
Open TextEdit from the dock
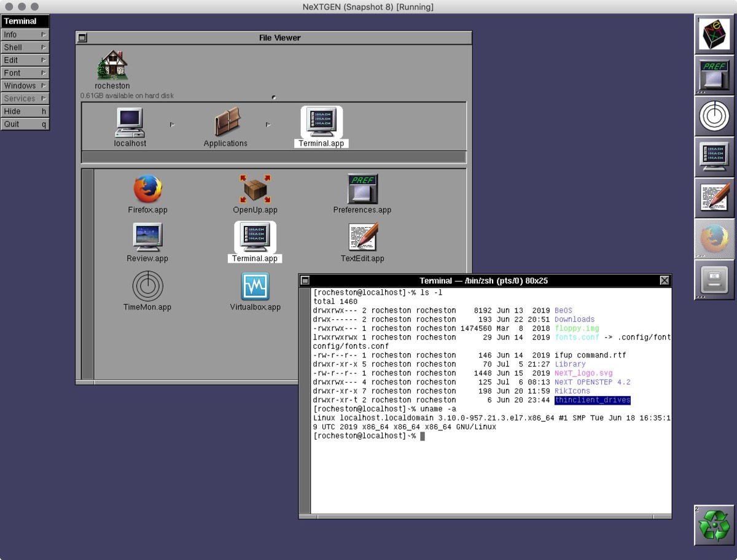click(x=714, y=198)
